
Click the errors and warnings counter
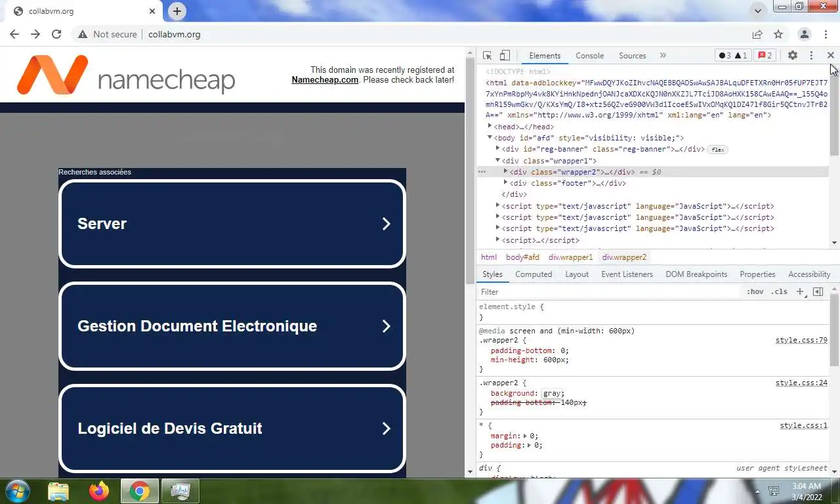pos(732,56)
